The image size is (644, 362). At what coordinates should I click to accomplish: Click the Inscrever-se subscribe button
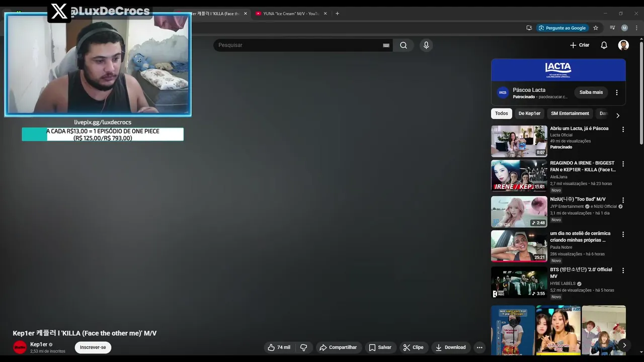tap(93, 347)
